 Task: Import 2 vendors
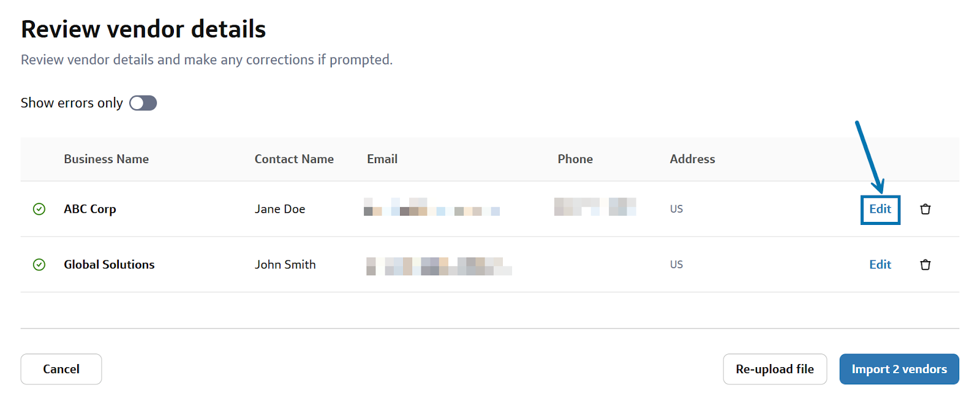pos(899,369)
